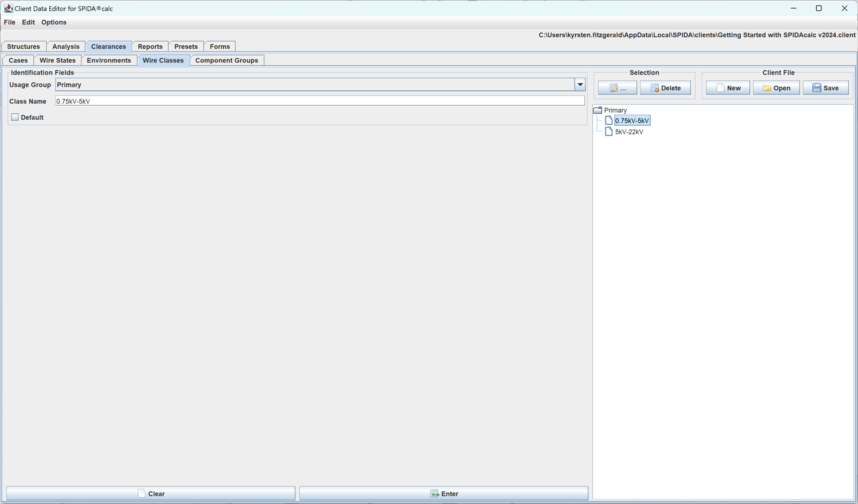
Task: Select the Wire Classes sub-tab
Action: (163, 60)
